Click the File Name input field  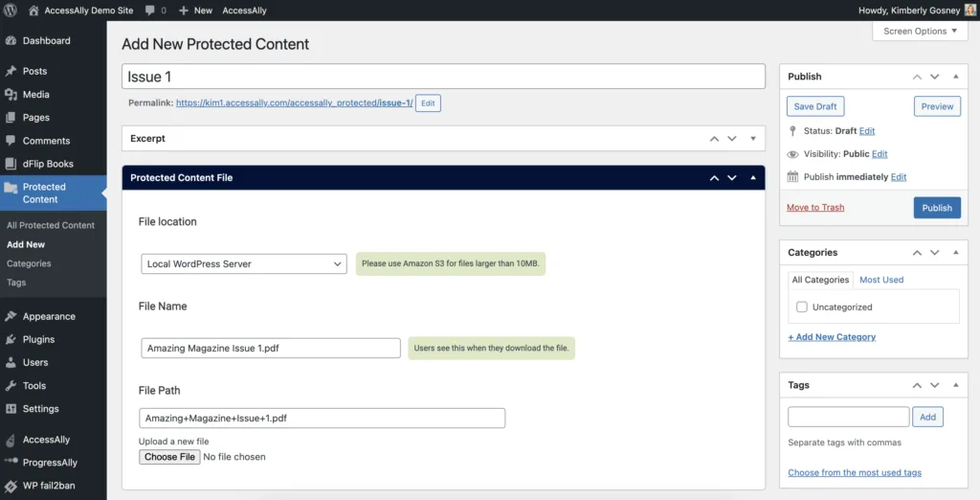(x=271, y=349)
